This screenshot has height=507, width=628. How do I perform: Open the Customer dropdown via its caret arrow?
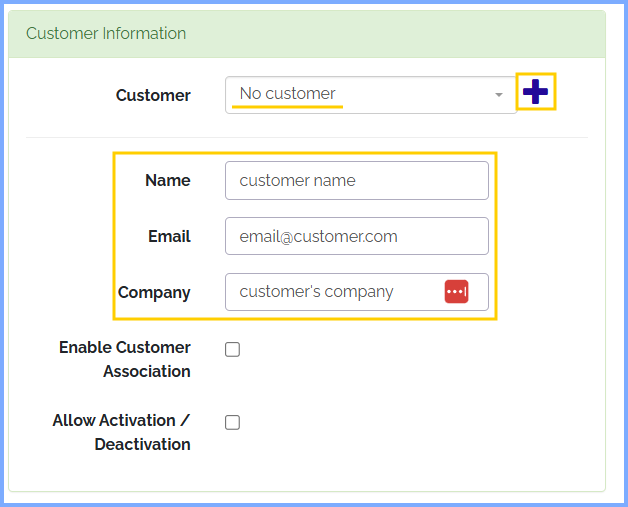coord(499,95)
